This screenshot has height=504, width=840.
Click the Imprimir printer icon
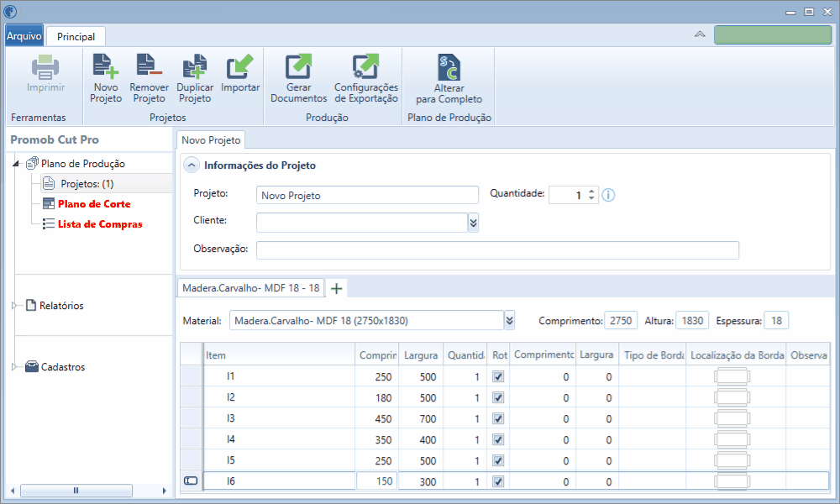(x=45, y=67)
